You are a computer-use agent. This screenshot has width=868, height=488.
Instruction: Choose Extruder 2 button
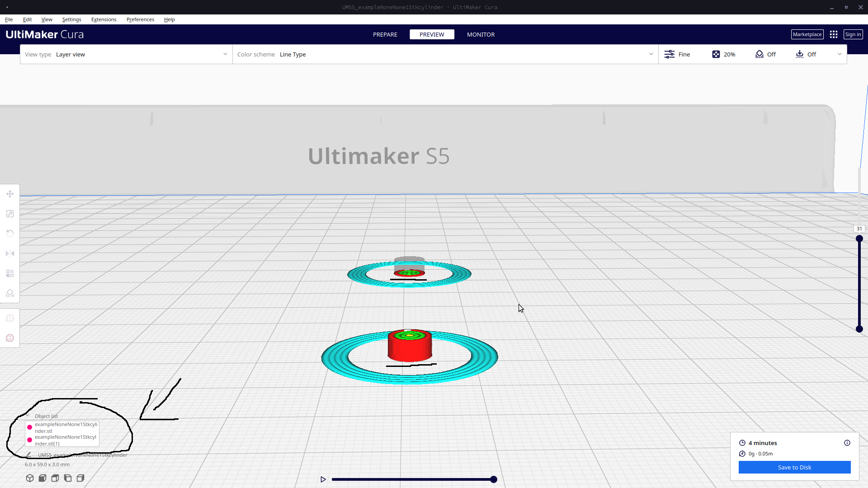10,338
